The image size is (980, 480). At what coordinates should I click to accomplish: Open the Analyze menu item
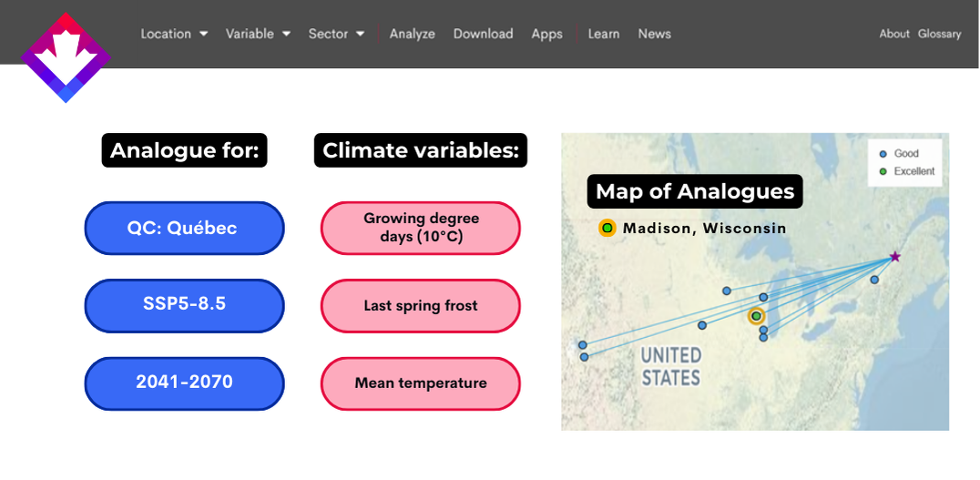tap(412, 34)
